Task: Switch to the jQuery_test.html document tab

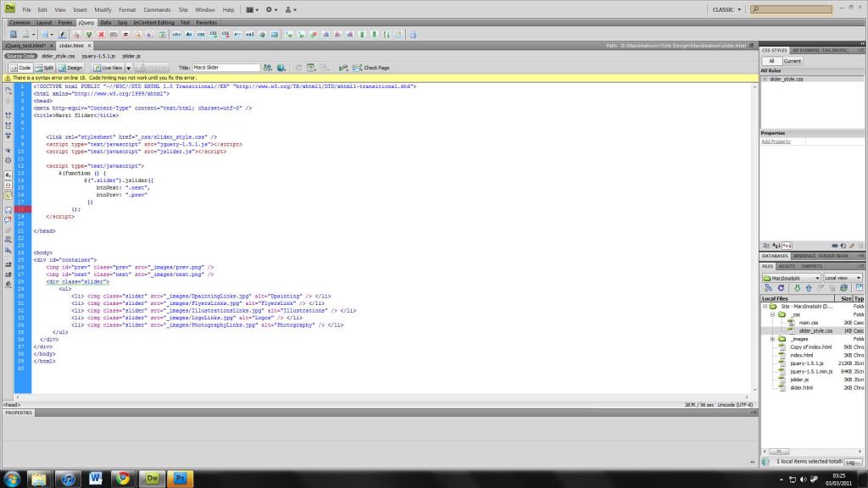Action: pos(24,45)
